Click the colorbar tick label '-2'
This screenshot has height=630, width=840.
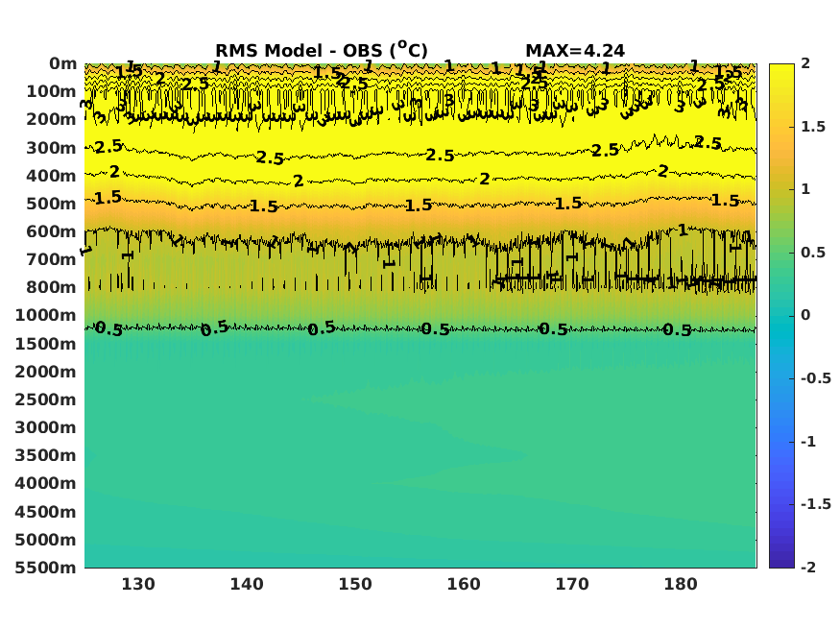808,568
